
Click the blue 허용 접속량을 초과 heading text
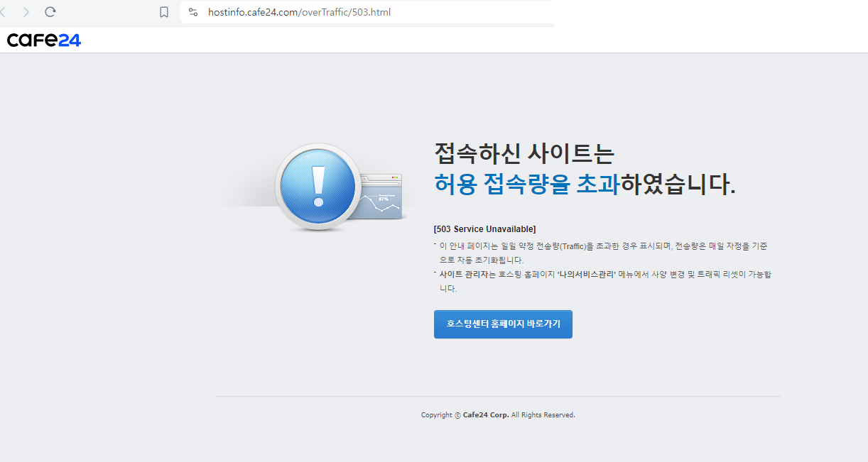tap(527, 184)
